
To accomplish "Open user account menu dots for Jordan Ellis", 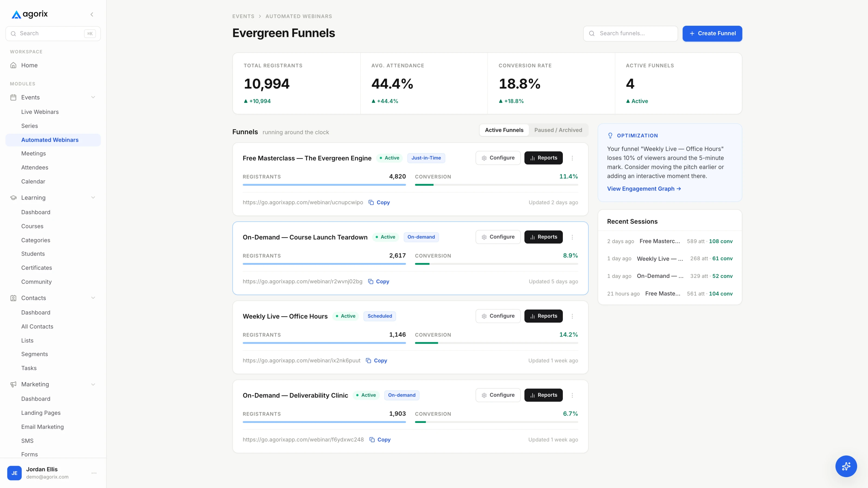I will 94,473.
